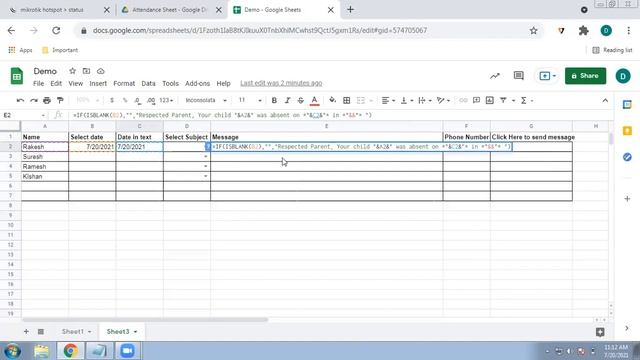640x360 pixels.
Task: Open the Explore button at bottom right
Action: click(600, 332)
